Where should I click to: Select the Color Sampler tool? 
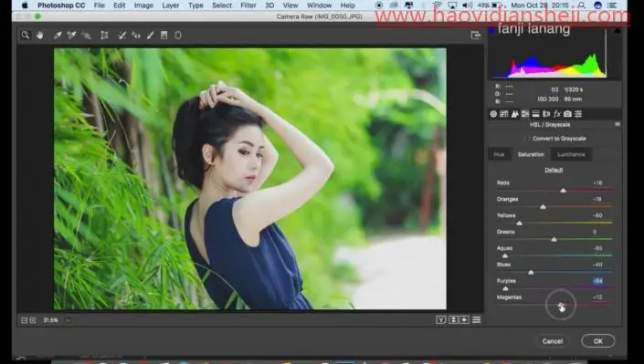[x=71, y=36]
